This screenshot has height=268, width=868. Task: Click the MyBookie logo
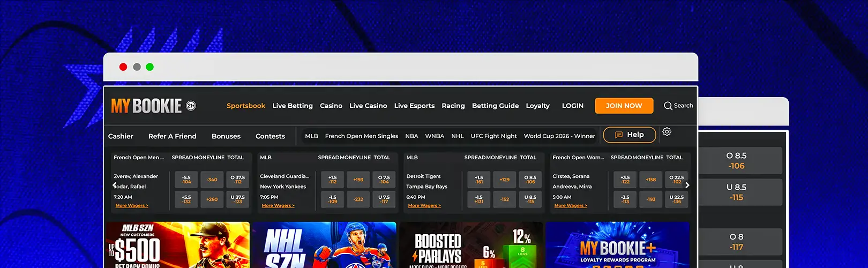click(x=146, y=106)
